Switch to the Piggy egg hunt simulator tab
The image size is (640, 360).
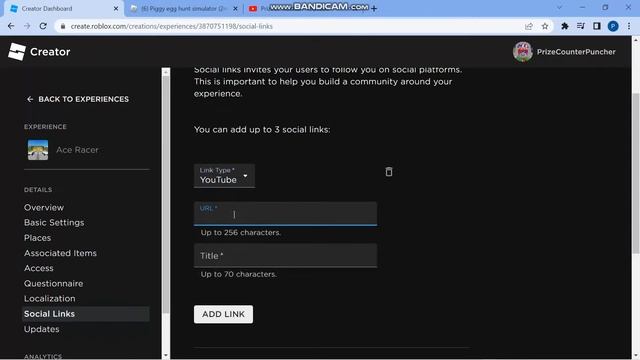[x=184, y=9]
